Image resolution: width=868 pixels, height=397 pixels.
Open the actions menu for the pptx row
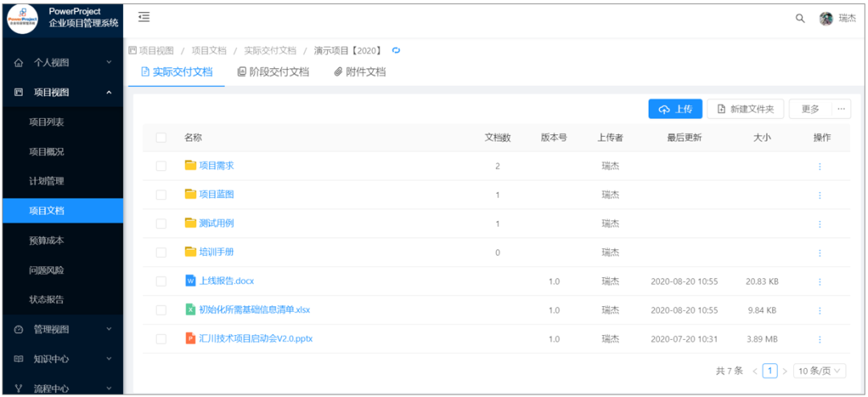click(819, 339)
